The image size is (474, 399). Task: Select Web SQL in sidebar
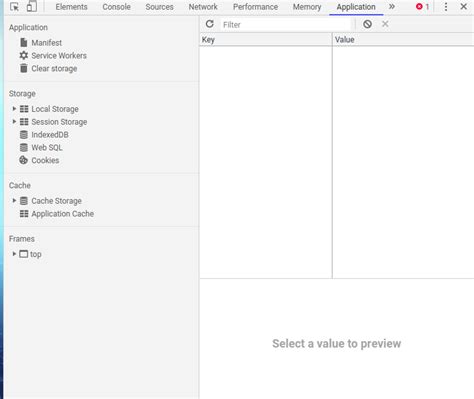(x=47, y=148)
